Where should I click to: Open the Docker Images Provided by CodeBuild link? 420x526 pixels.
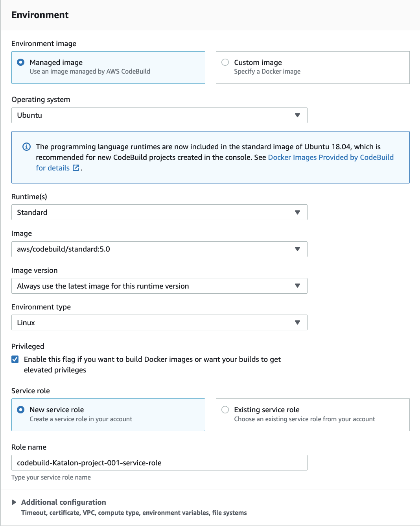click(331, 157)
